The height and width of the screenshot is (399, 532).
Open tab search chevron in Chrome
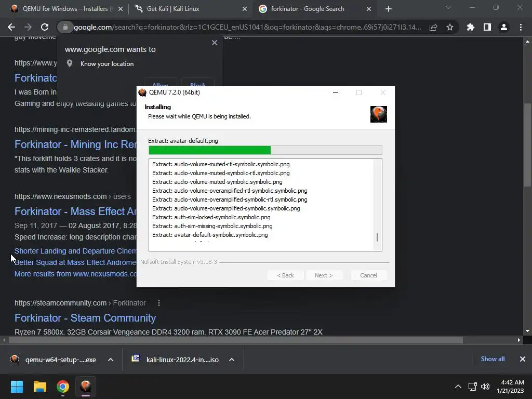tap(448, 7)
